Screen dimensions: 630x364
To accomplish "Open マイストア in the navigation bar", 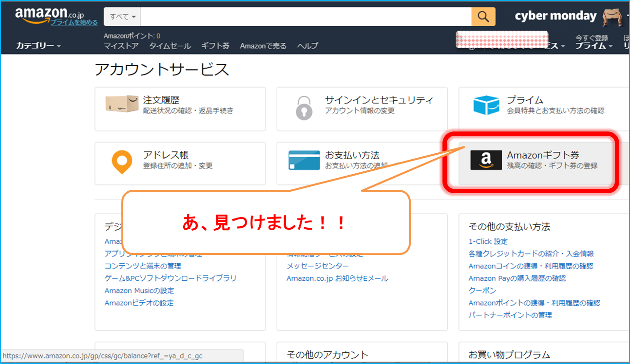I will click(x=121, y=46).
